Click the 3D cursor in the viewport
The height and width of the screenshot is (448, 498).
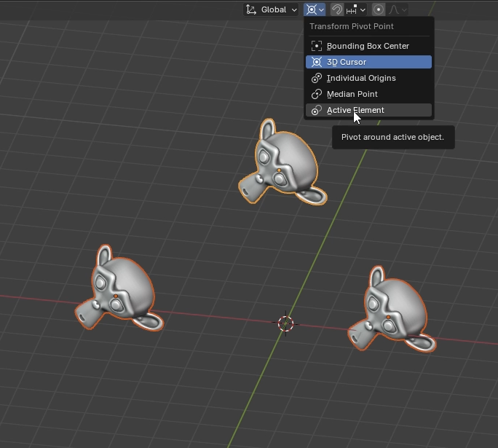pos(285,323)
